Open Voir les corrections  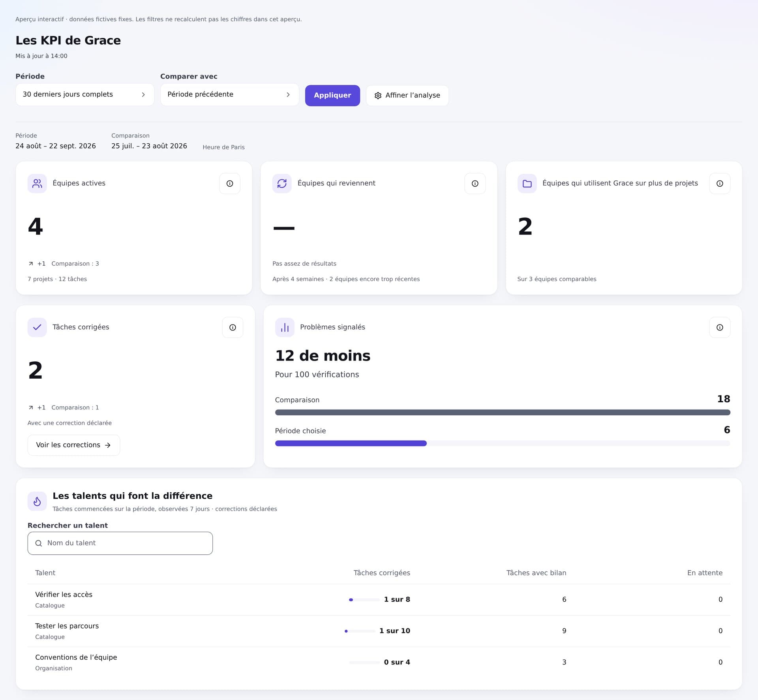(x=74, y=445)
